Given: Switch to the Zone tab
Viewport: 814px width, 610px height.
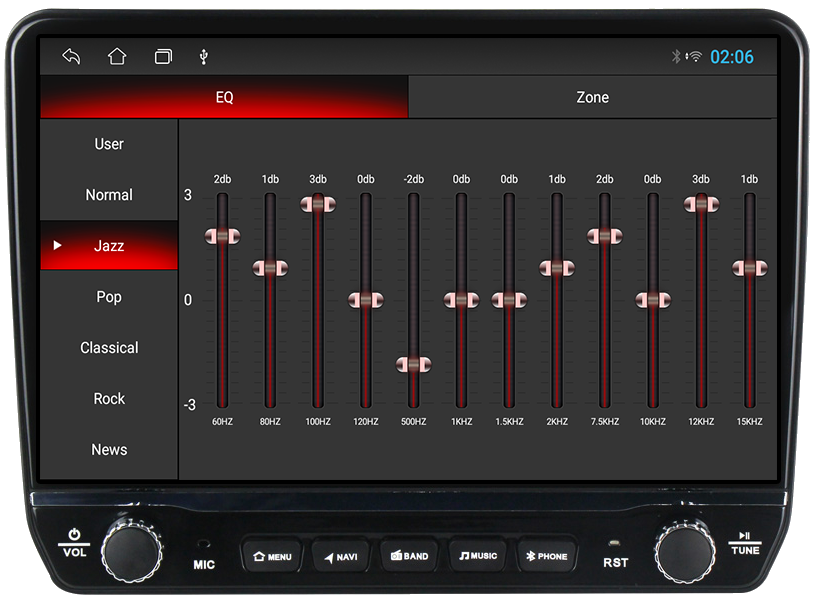Looking at the screenshot, I should click(592, 98).
